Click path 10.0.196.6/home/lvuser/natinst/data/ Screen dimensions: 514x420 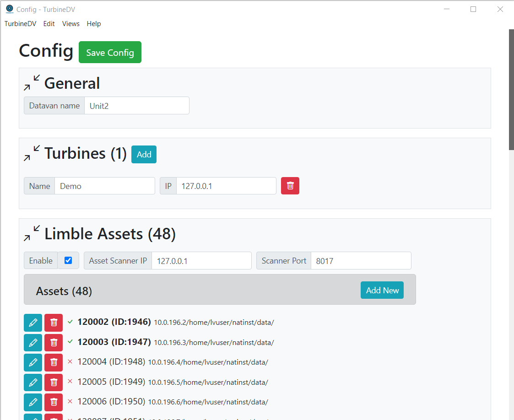(208, 402)
